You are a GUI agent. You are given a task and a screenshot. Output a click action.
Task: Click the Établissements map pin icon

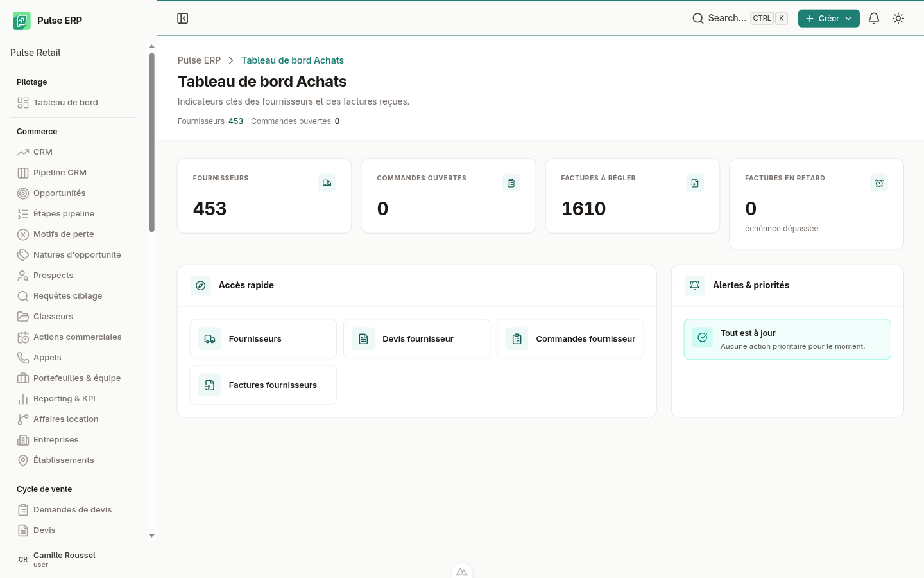click(23, 460)
